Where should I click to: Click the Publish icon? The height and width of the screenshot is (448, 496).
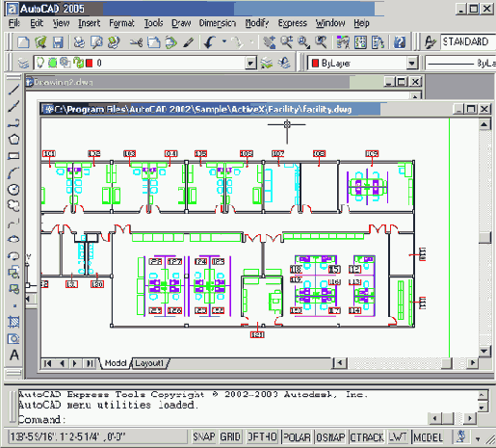click(114, 42)
